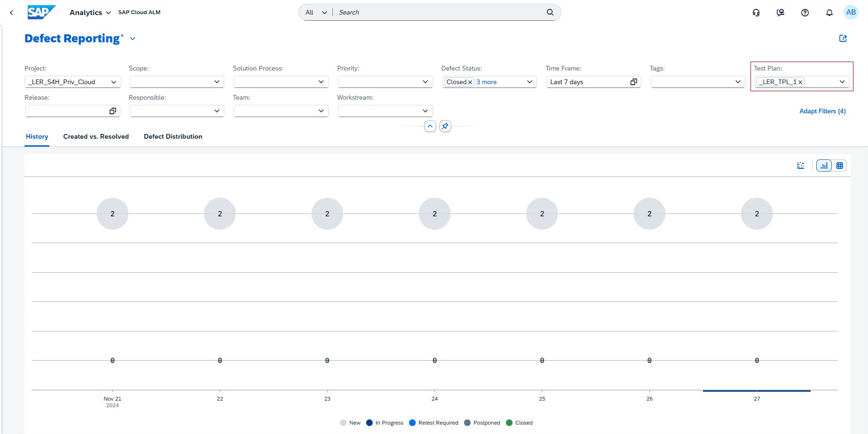Collapse the filter header area
This screenshot has width=868, height=434.
pos(430,126)
